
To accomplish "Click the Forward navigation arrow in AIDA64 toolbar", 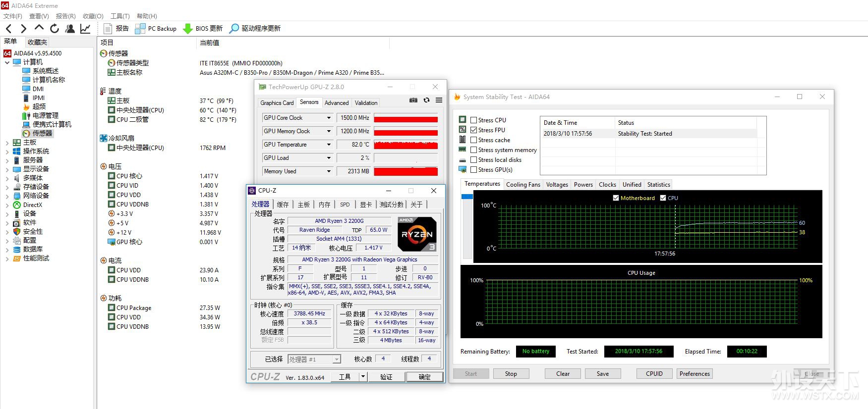I will pyautogui.click(x=23, y=29).
